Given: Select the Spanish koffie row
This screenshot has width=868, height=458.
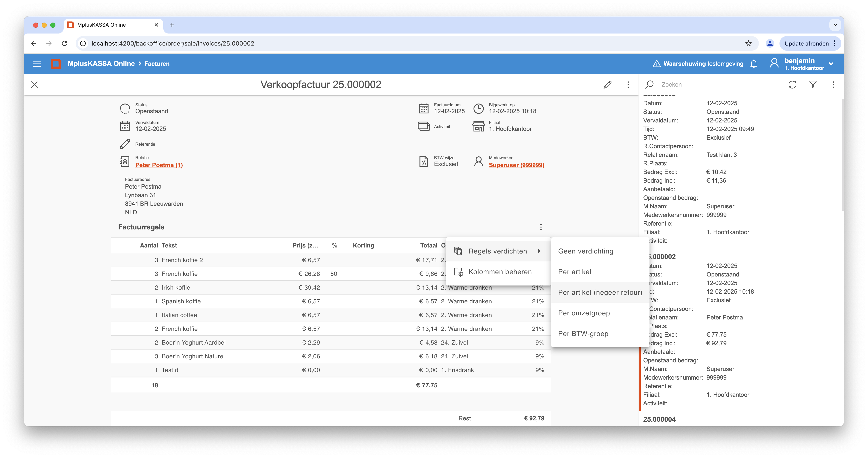Looking at the screenshot, I should pos(331,302).
